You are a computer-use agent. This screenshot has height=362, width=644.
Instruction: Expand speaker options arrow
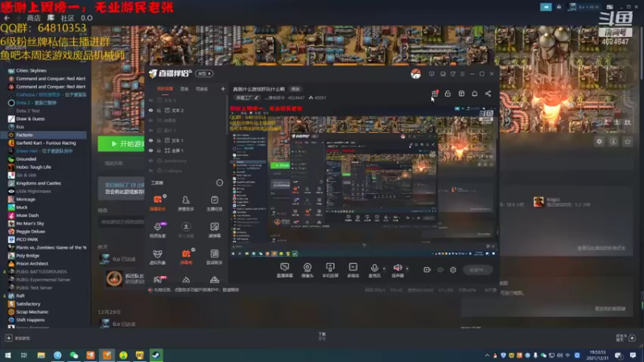point(407,269)
